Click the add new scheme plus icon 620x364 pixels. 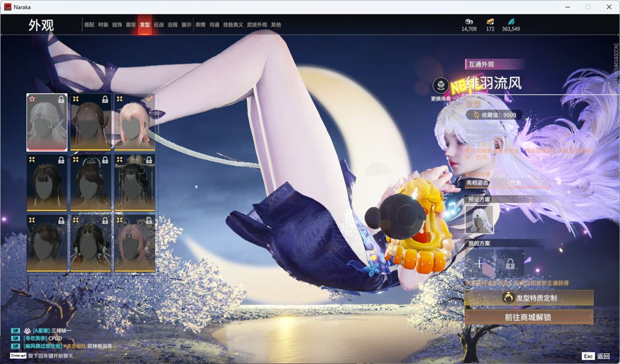(479, 263)
